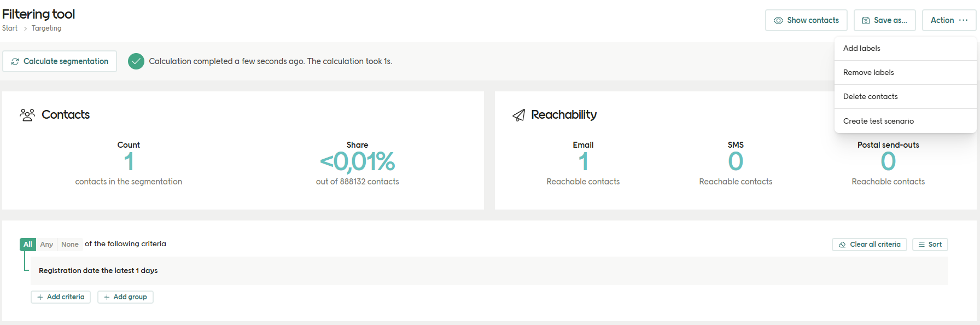Click the eraser icon in Clear all criteria
This screenshot has height=325, width=980.
[x=842, y=245]
